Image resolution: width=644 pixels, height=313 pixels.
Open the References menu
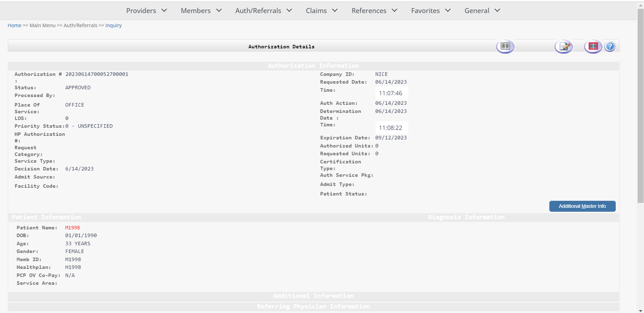(374, 11)
